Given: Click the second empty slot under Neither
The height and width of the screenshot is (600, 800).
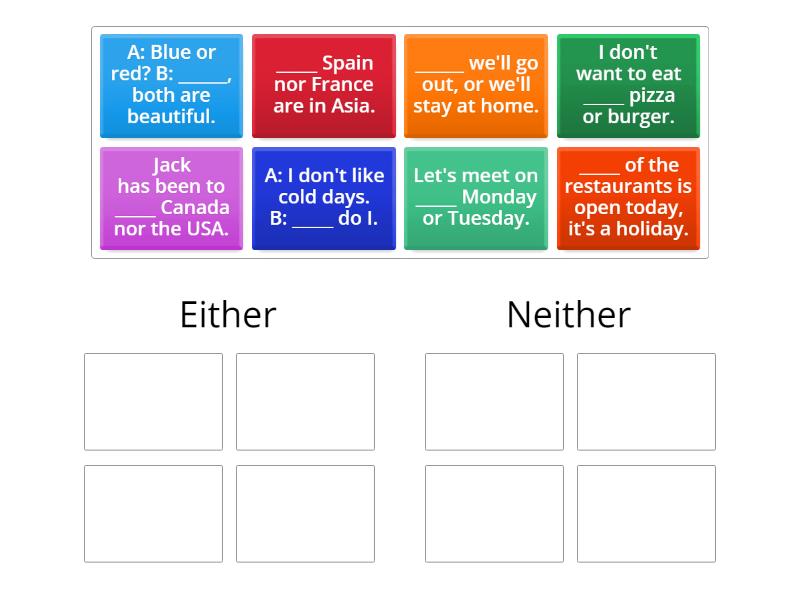Looking at the screenshot, I should click(x=646, y=401).
